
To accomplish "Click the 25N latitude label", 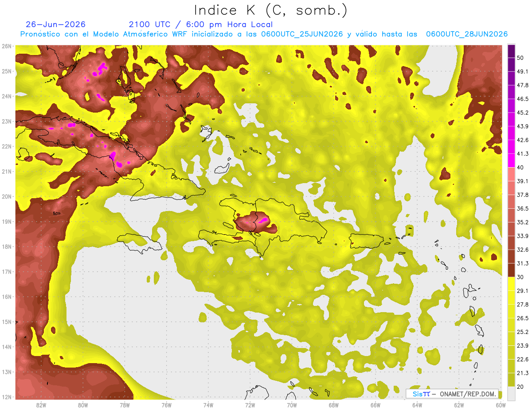I will (x=7, y=71).
